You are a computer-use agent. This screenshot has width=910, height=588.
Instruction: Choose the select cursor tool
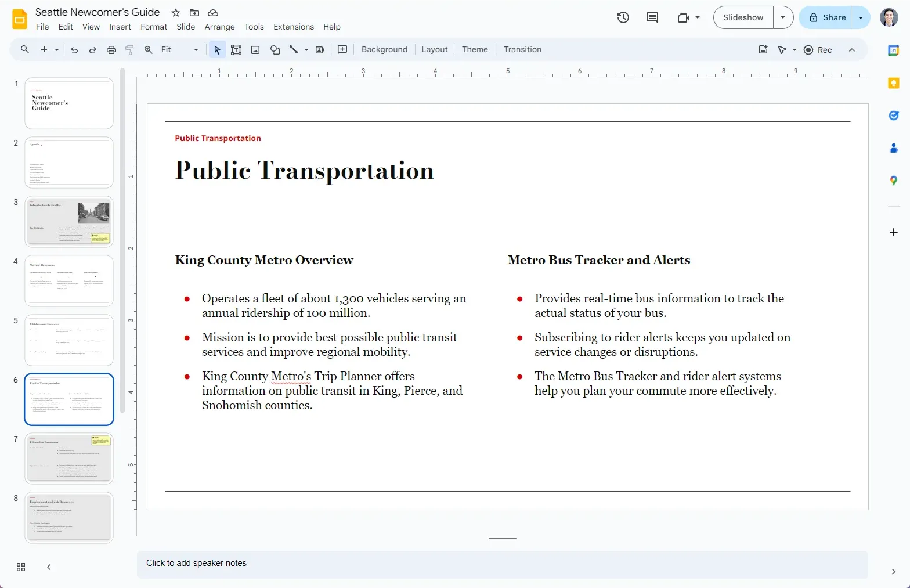217,49
